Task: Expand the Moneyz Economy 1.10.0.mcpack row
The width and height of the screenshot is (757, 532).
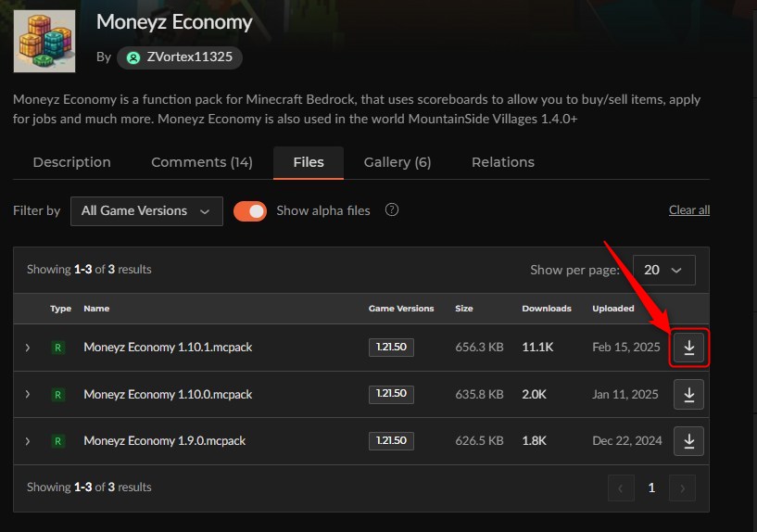Action: [x=28, y=395]
